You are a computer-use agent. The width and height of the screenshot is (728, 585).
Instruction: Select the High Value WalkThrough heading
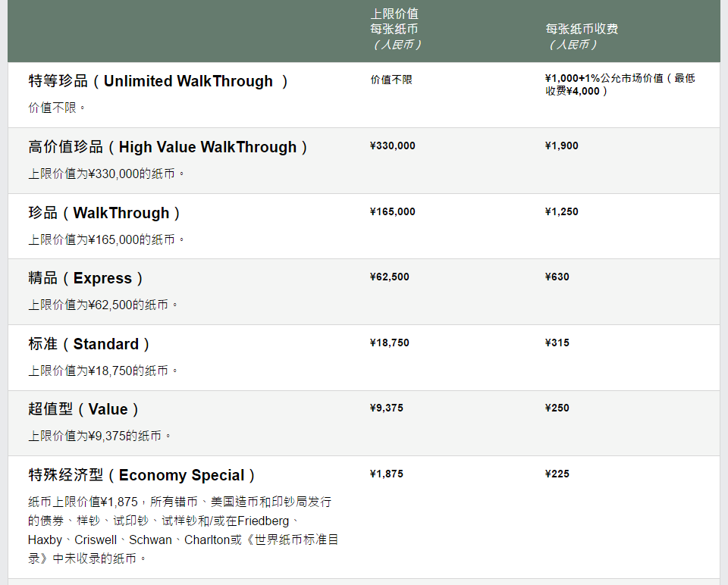tap(168, 148)
